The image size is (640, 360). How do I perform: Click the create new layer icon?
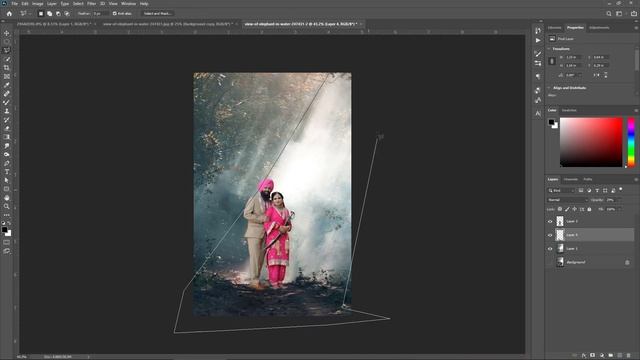(620, 356)
